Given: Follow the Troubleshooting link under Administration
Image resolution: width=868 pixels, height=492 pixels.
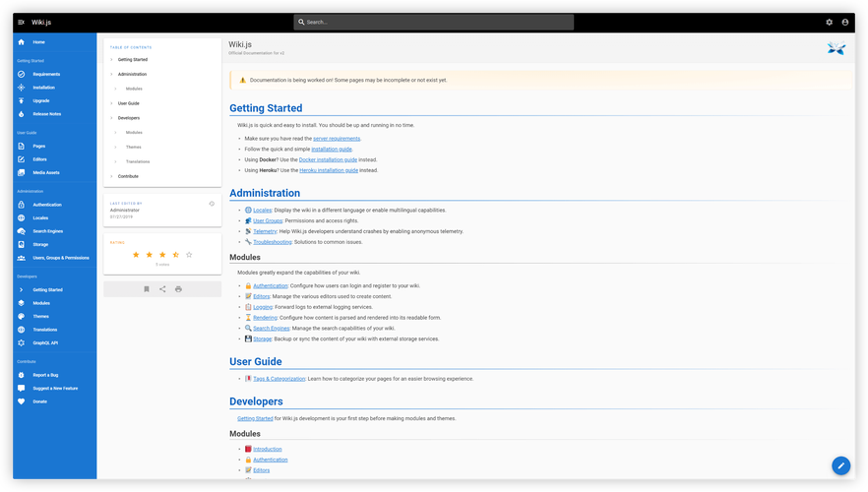Looking at the screenshot, I should 272,242.
